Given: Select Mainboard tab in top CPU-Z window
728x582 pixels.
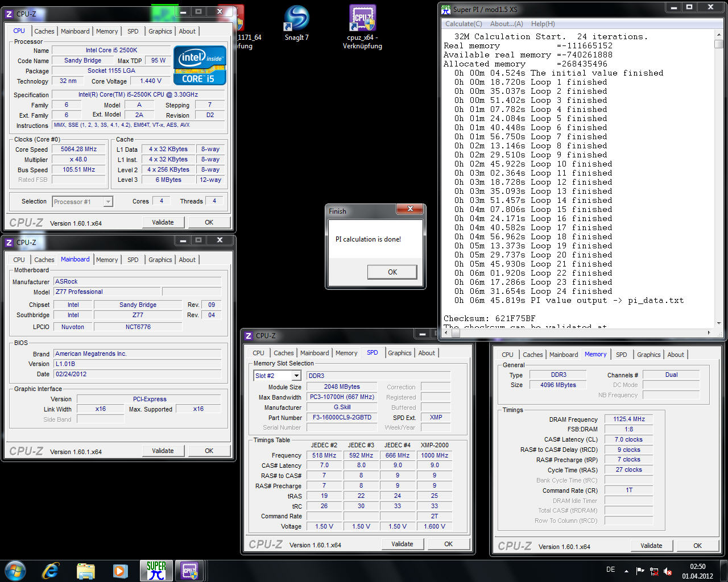Looking at the screenshot, I should pyautogui.click(x=75, y=31).
